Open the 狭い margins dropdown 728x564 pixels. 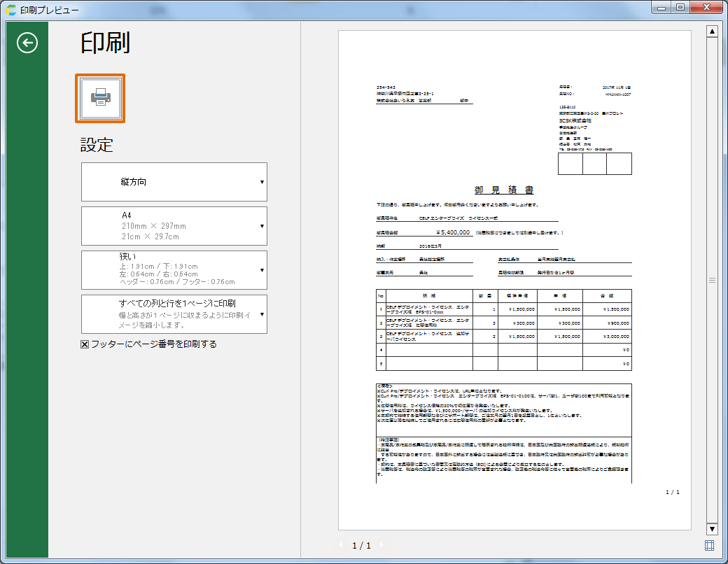tap(174, 270)
